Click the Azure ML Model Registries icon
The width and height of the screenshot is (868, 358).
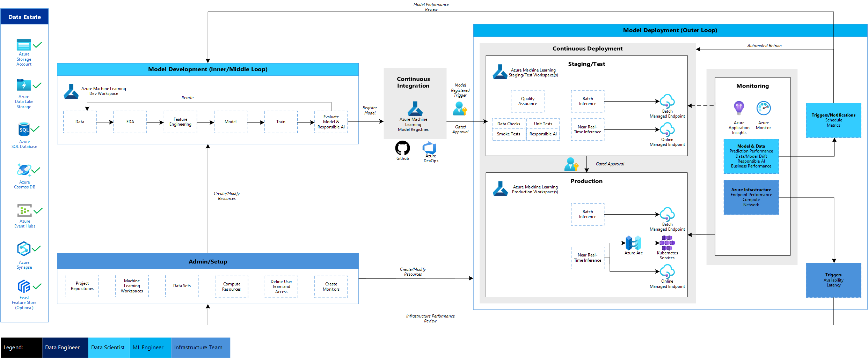click(x=415, y=109)
